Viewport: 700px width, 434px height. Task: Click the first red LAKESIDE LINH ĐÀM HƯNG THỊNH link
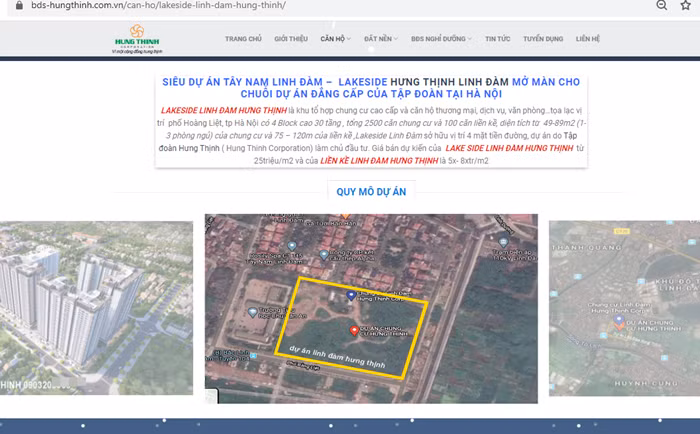[x=224, y=110]
